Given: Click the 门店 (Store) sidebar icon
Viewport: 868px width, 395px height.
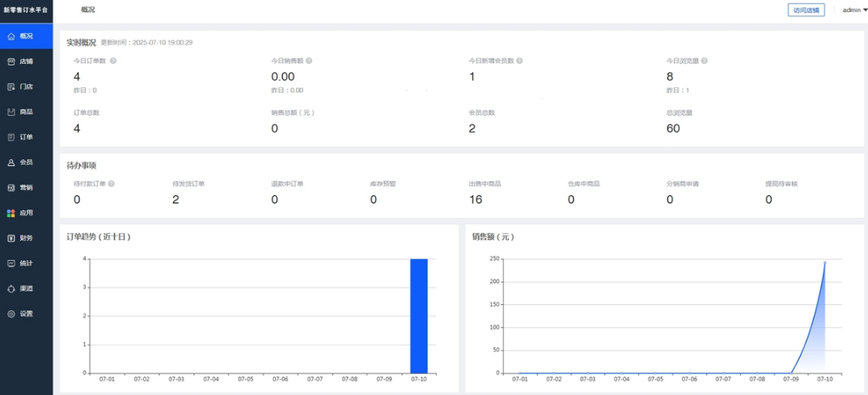Looking at the screenshot, I should point(11,87).
